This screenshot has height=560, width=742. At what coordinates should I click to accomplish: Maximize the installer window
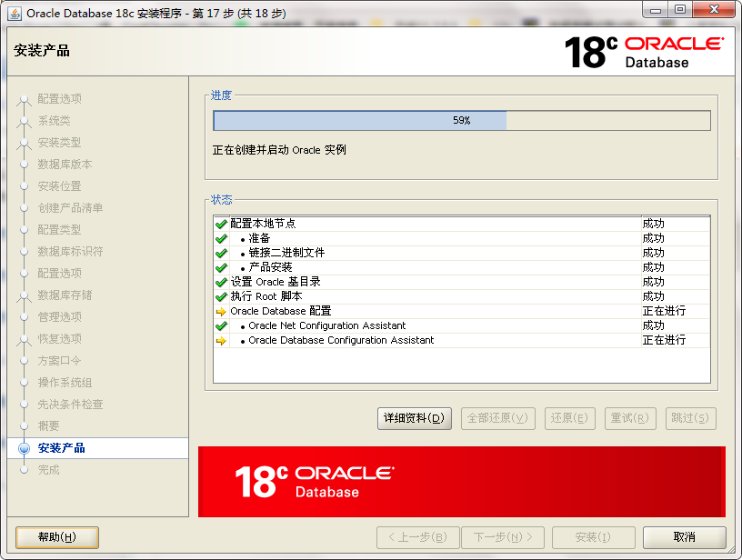click(x=680, y=10)
